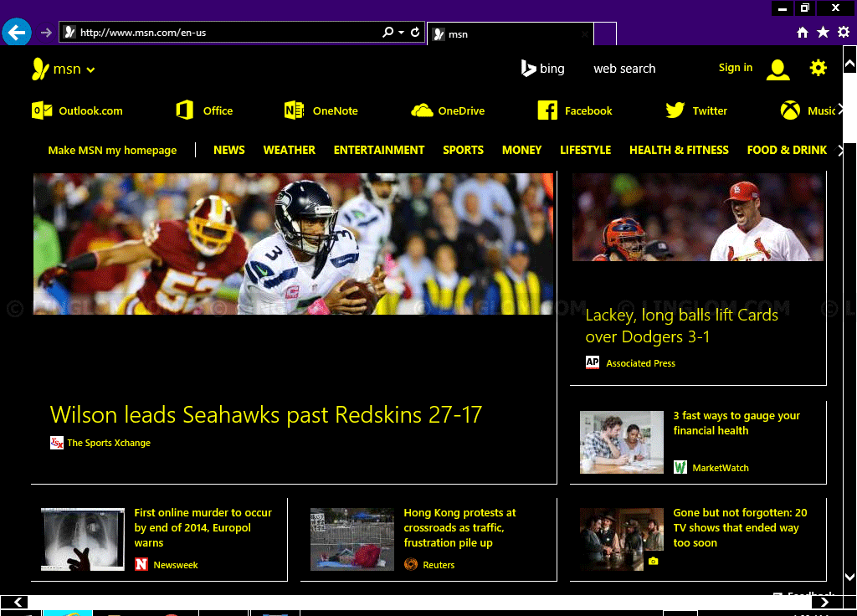Open MSN page settings yellow gear
Screen dimensions: 857x616
[x=819, y=68]
